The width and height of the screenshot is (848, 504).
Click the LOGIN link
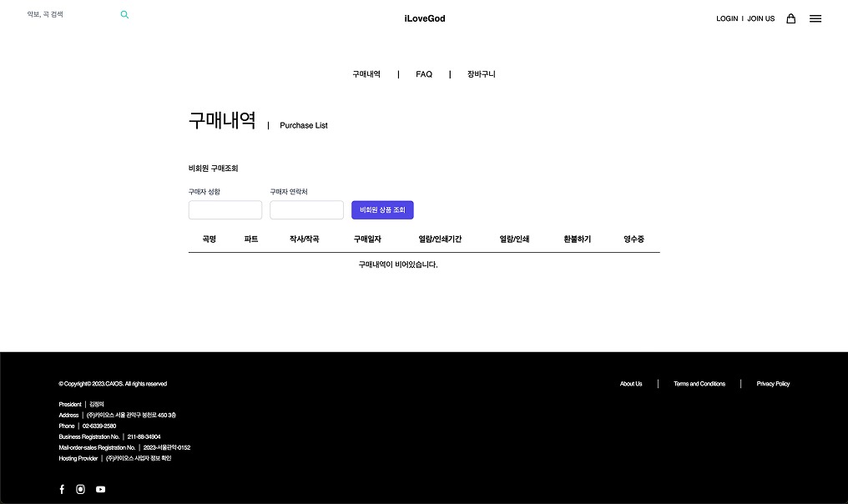(x=727, y=18)
